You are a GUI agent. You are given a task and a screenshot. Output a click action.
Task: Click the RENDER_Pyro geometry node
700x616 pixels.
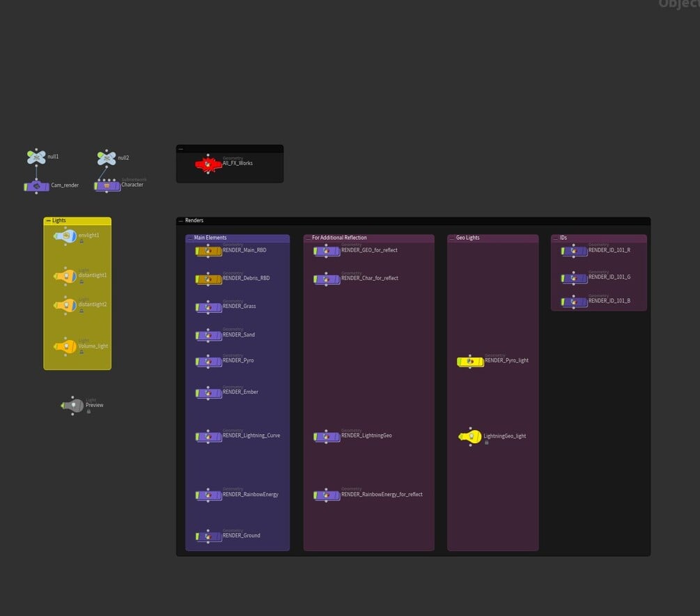208,362
